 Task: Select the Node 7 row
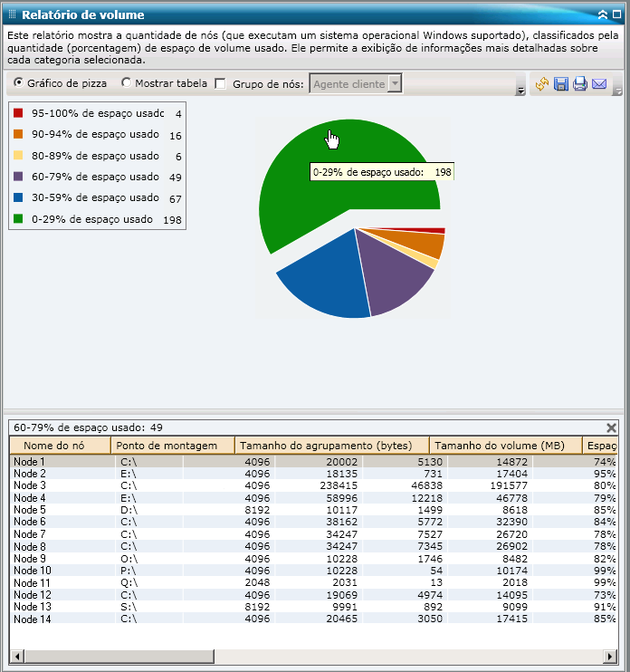coord(313,534)
